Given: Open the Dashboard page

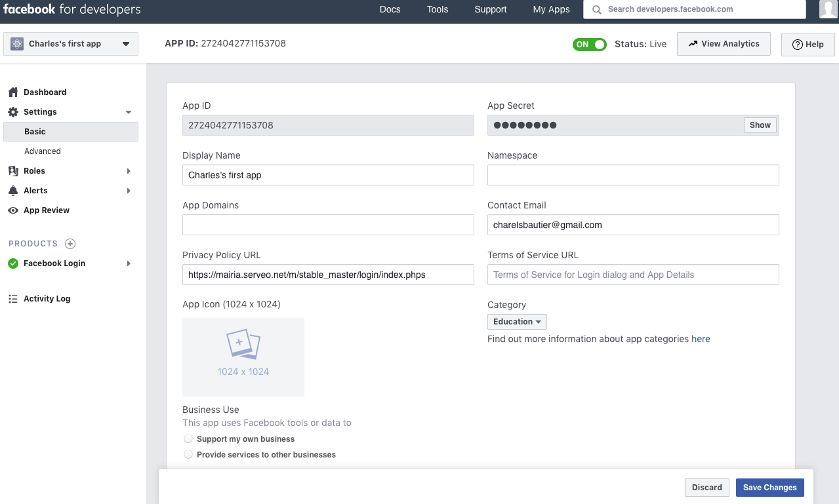Looking at the screenshot, I should [45, 92].
